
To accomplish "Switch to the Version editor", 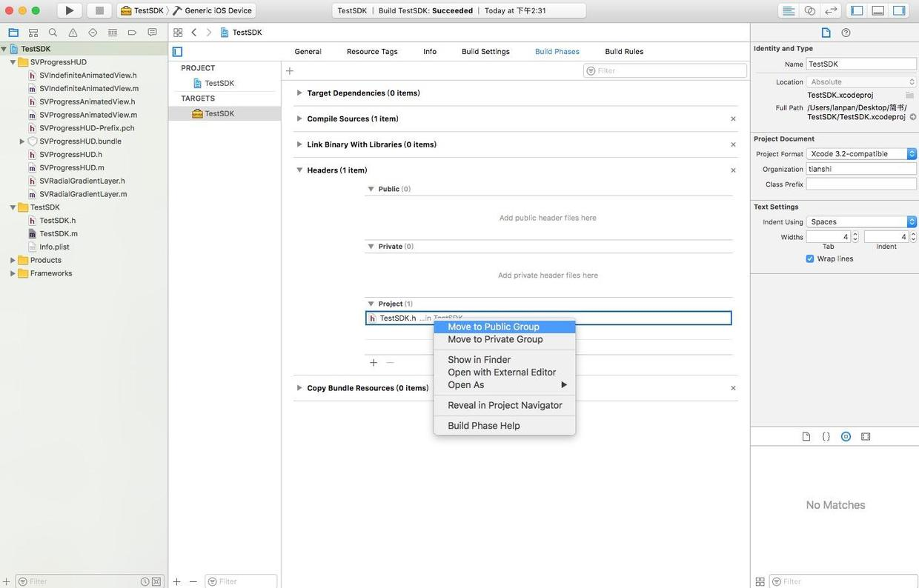I will point(831,10).
